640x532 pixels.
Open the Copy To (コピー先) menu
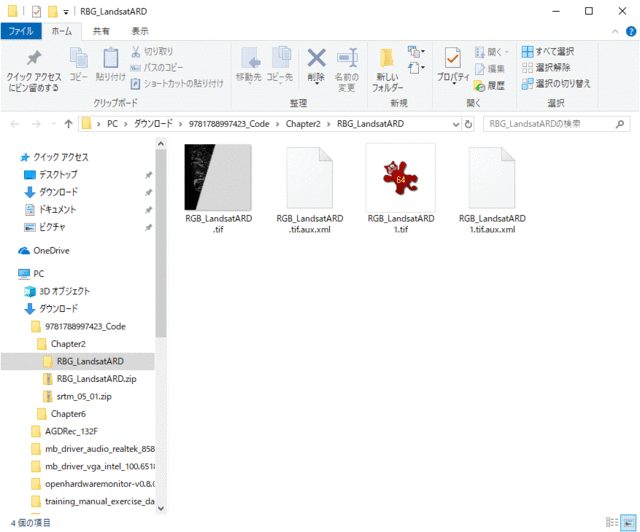pos(280,65)
